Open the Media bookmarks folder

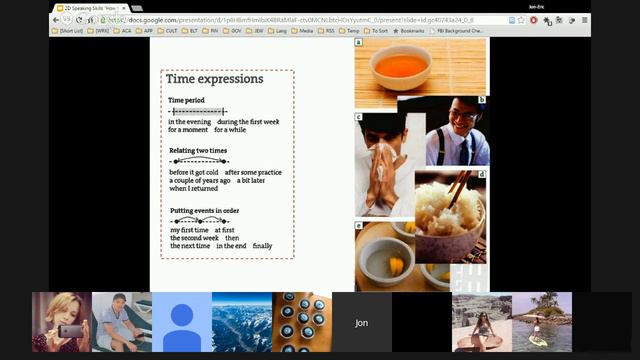point(302,31)
